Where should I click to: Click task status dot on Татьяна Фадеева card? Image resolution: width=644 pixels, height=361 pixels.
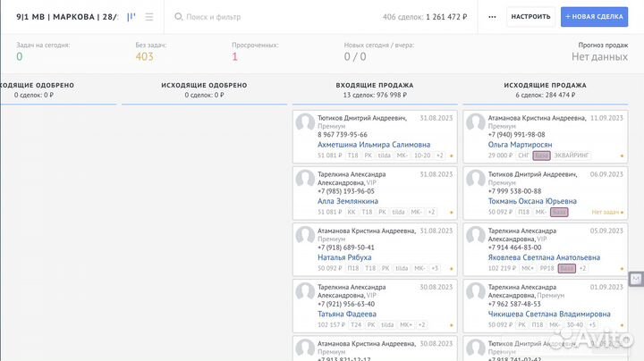452,325
